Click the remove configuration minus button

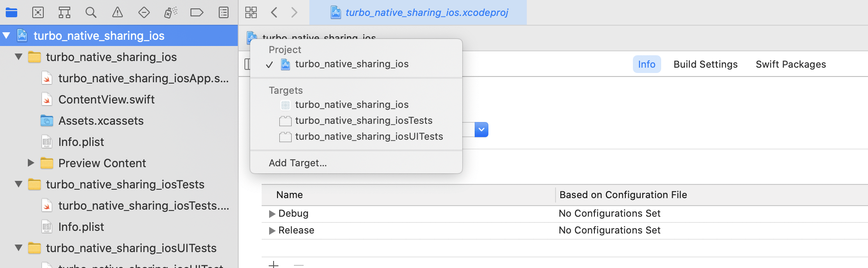[x=299, y=265]
